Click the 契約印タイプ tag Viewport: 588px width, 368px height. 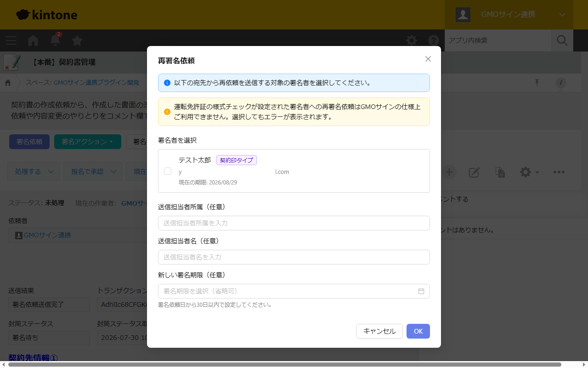[x=237, y=160]
